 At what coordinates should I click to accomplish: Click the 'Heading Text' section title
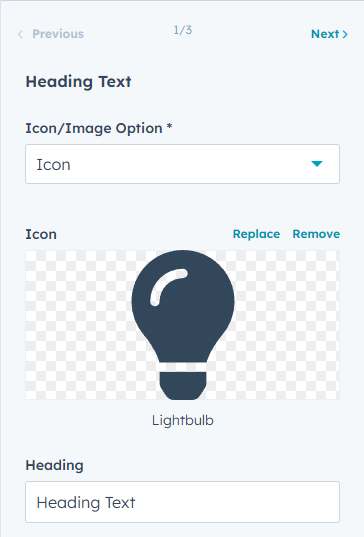[78, 82]
